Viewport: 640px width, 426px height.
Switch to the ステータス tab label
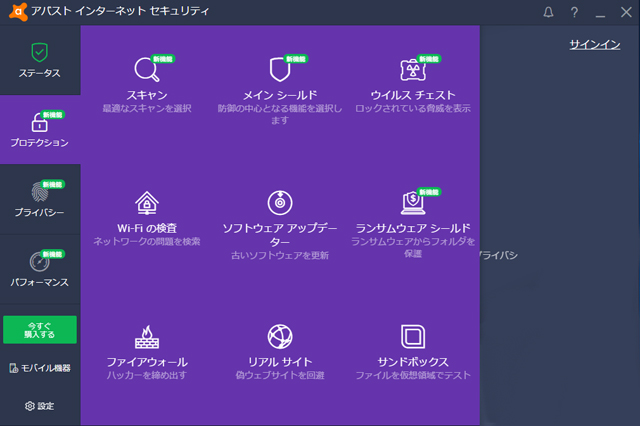click(x=40, y=73)
